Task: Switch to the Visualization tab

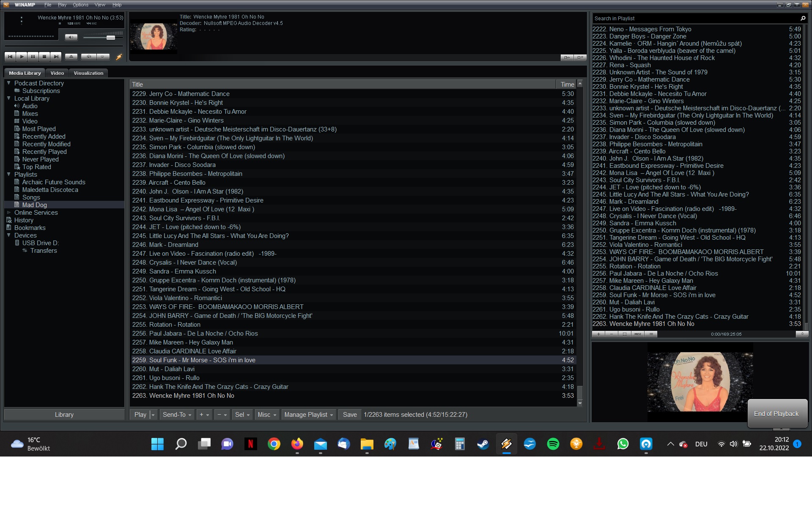Action: pos(88,73)
